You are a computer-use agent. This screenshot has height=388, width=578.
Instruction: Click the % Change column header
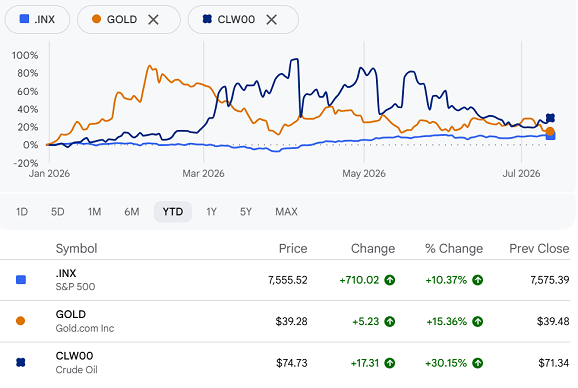point(454,249)
